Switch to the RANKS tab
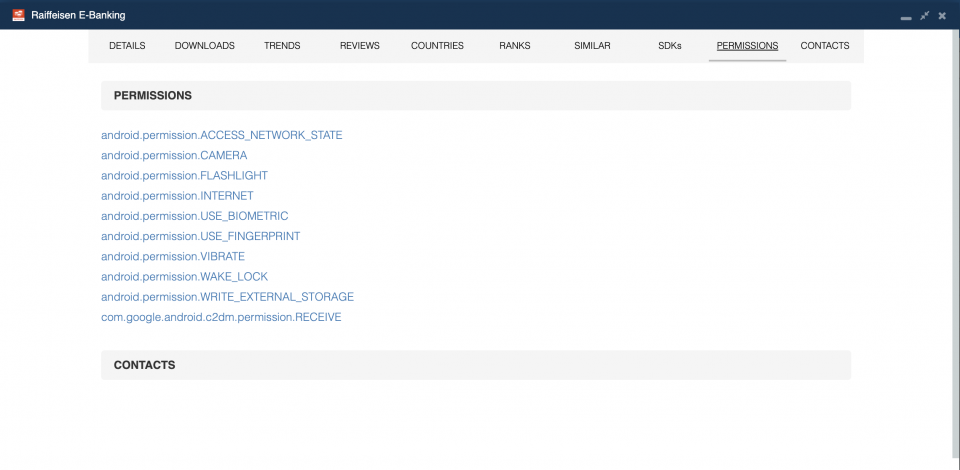Screen dimensions: 960x470 pos(515,46)
